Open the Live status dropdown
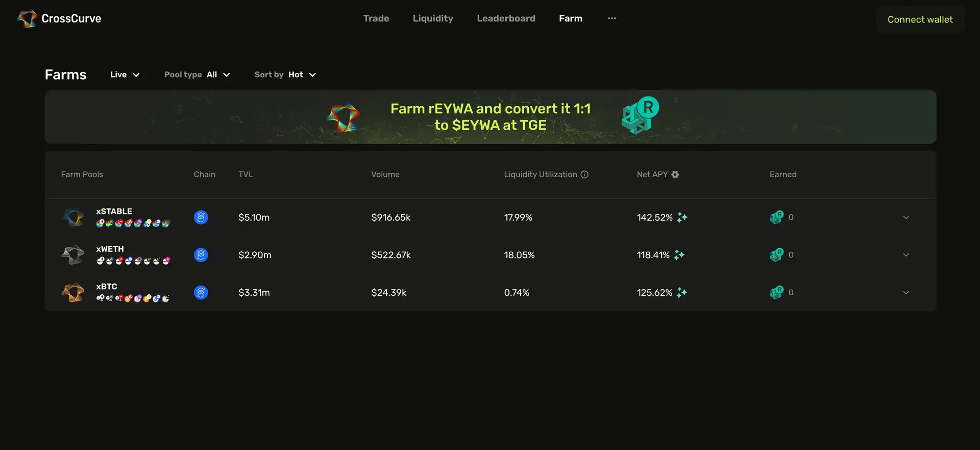This screenshot has height=450, width=980. pyautogui.click(x=125, y=75)
